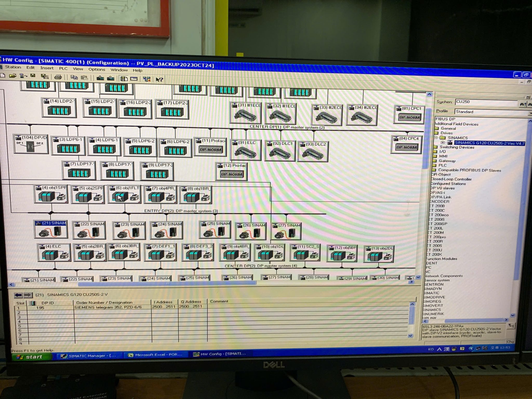
Task: Click the Q Address column header
Action: tap(192, 302)
